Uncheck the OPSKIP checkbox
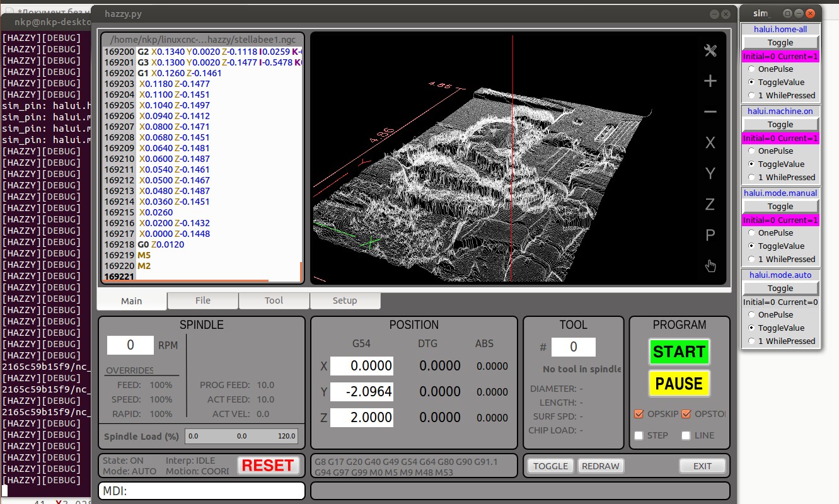Image resolution: width=839 pixels, height=504 pixels. tap(639, 414)
